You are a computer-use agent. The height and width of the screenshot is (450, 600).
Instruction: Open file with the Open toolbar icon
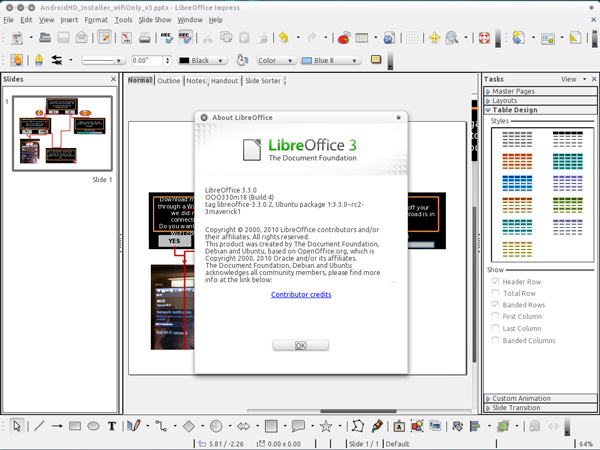point(45,38)
